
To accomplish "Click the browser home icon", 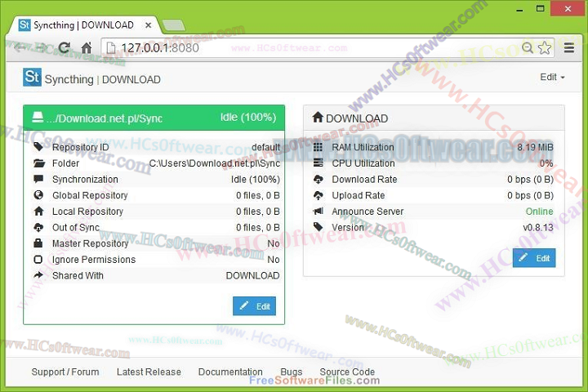I will point(87,48).
